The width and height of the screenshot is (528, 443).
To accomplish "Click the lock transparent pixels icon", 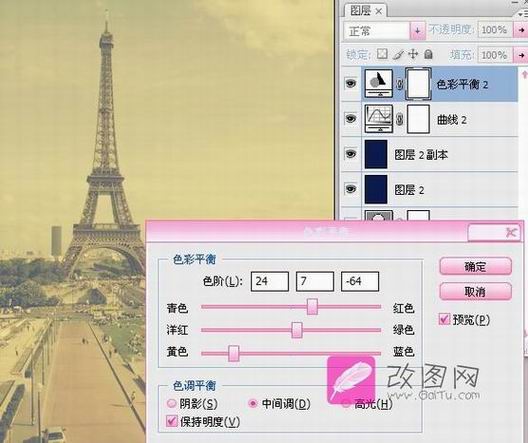I will pos(382,54).
